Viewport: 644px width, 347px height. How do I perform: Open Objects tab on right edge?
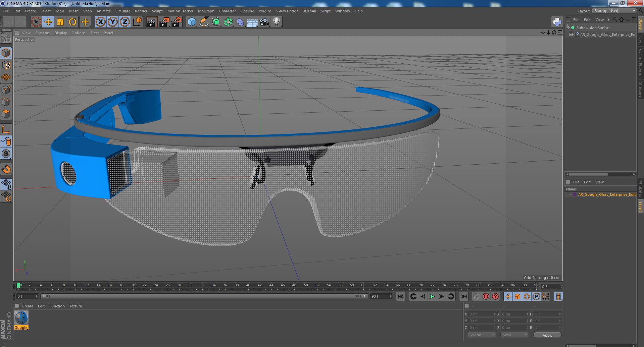[641, 25]
